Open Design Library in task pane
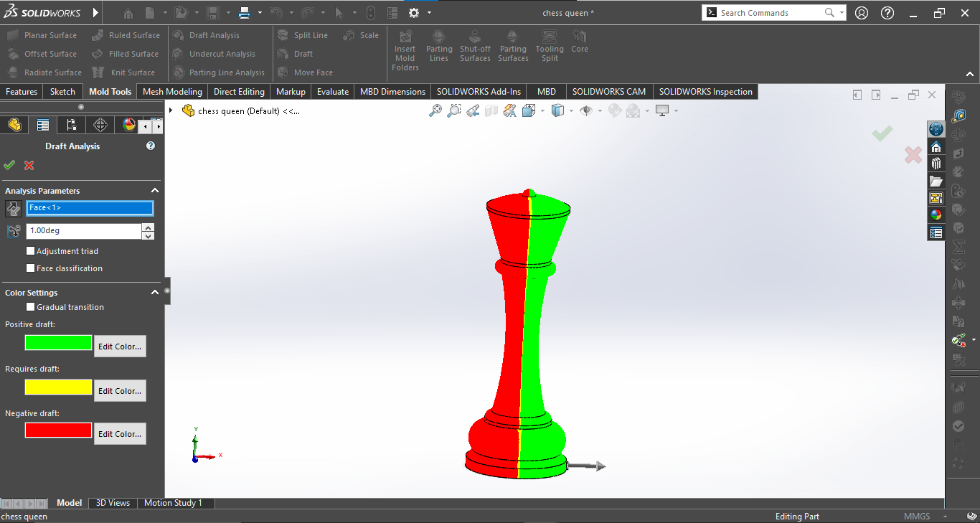Screen dimensions: 980x523 [x=936, y=164]
